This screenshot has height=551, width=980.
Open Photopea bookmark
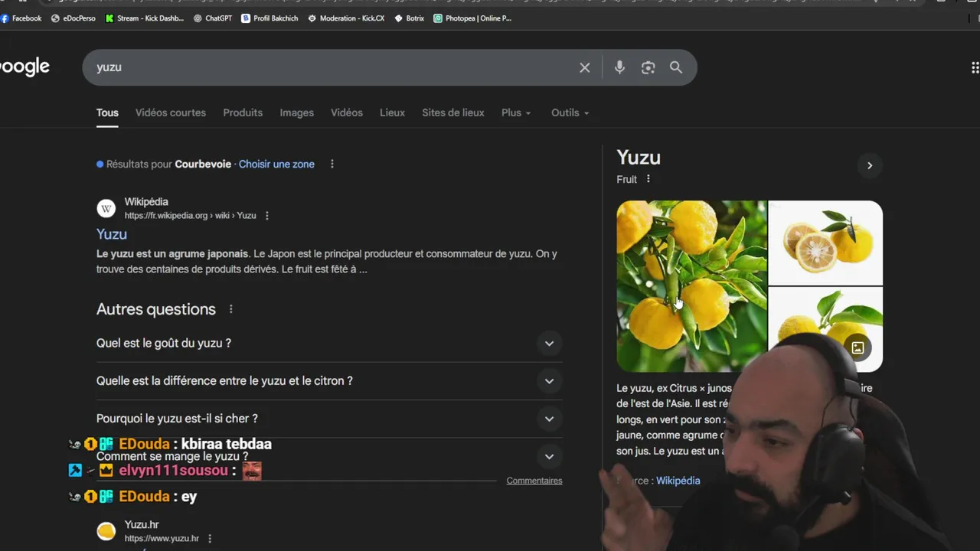click(x=472, y=18)
